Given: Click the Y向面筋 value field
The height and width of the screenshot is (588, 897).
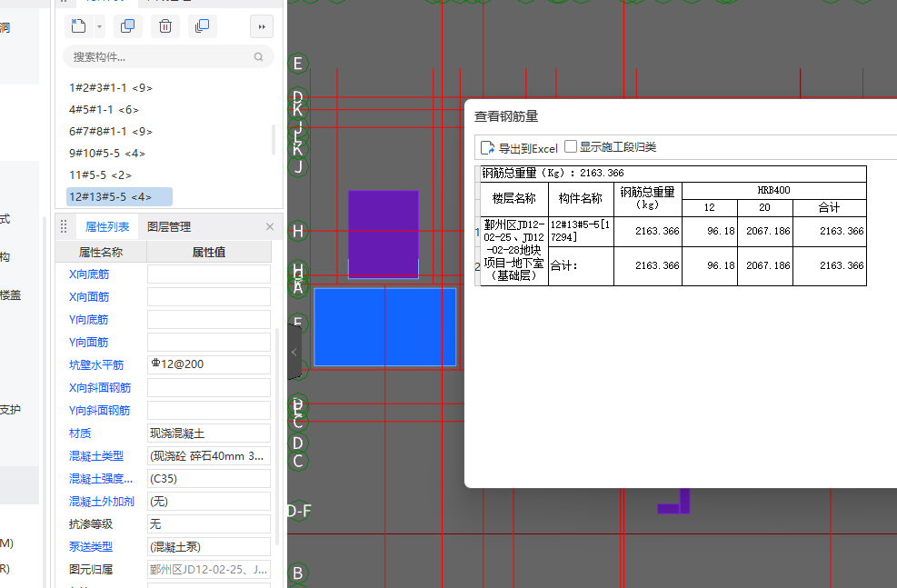Looking at the screenshot, I should pyautogui.click(x=209, y=342).
